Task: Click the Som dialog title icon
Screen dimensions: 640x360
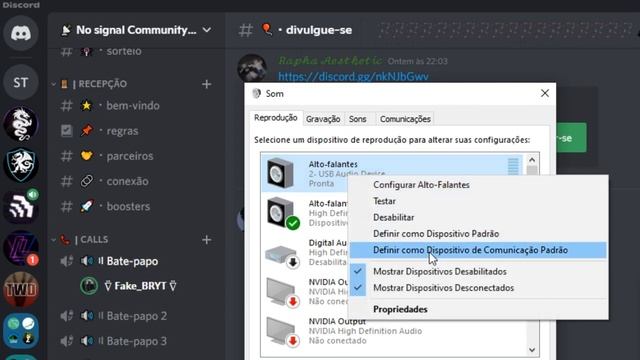Action: tap(257, 93)
